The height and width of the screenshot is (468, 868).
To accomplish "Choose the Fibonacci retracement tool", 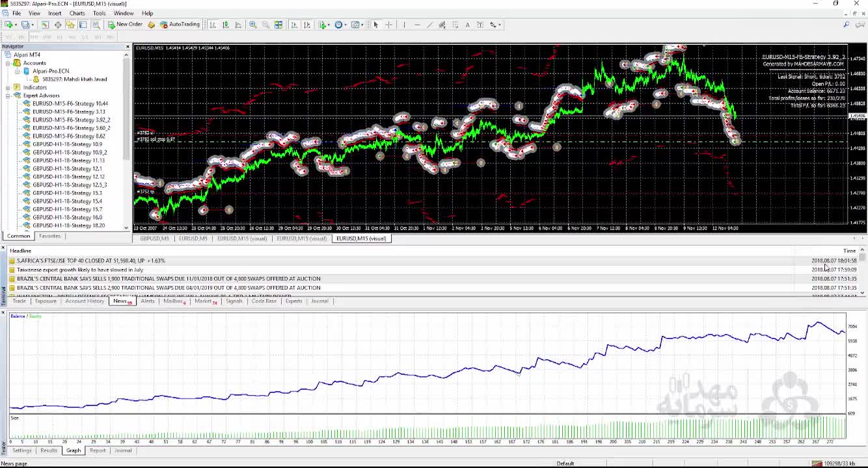I will [x=455, y=25].
